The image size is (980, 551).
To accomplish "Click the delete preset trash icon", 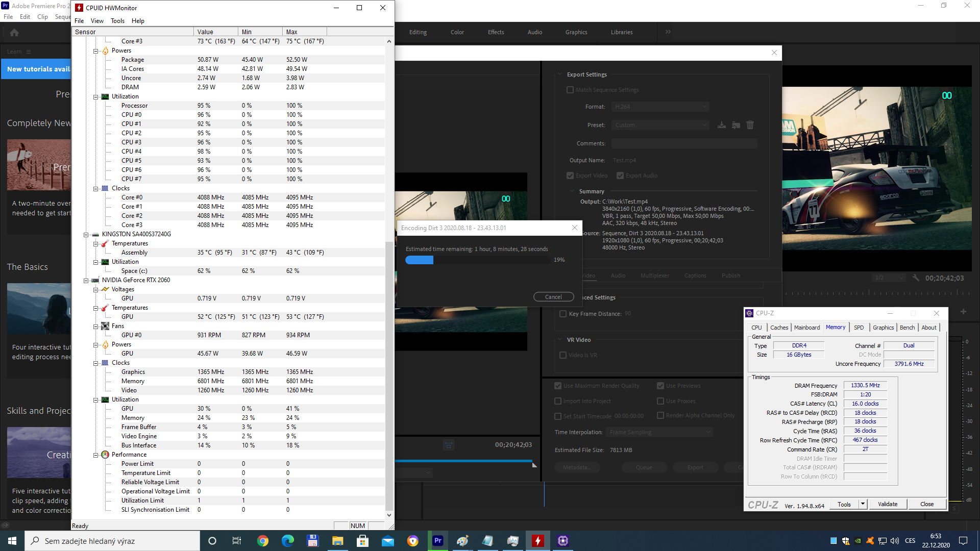I will coord(750,125).
